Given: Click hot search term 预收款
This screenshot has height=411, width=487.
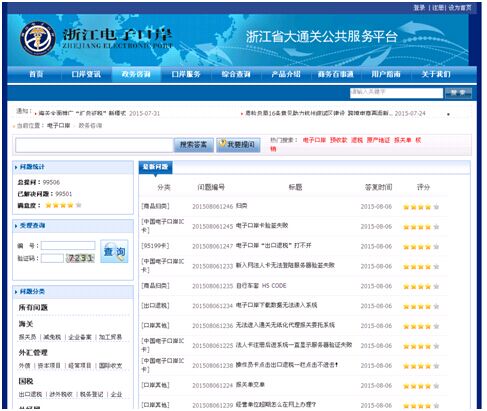Looking at the screenshot, I should 338,140.
